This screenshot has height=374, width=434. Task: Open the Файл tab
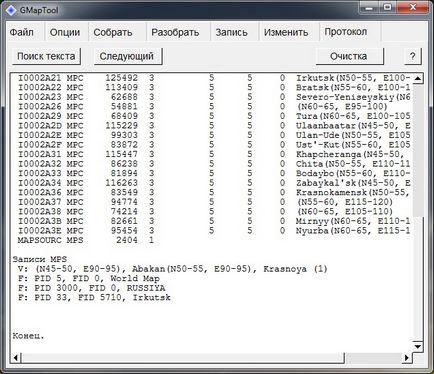coord(22,32)
